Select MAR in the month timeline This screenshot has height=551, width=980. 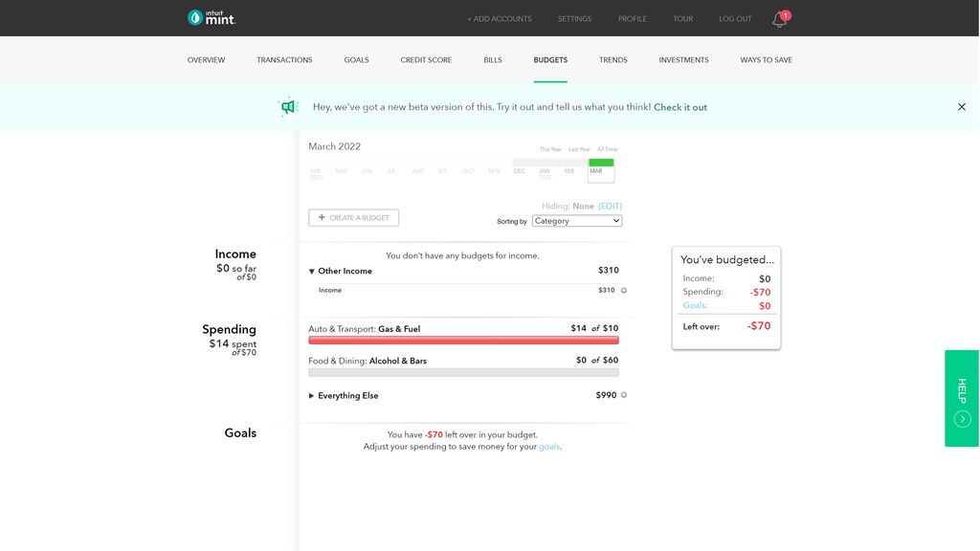(600, 169)
